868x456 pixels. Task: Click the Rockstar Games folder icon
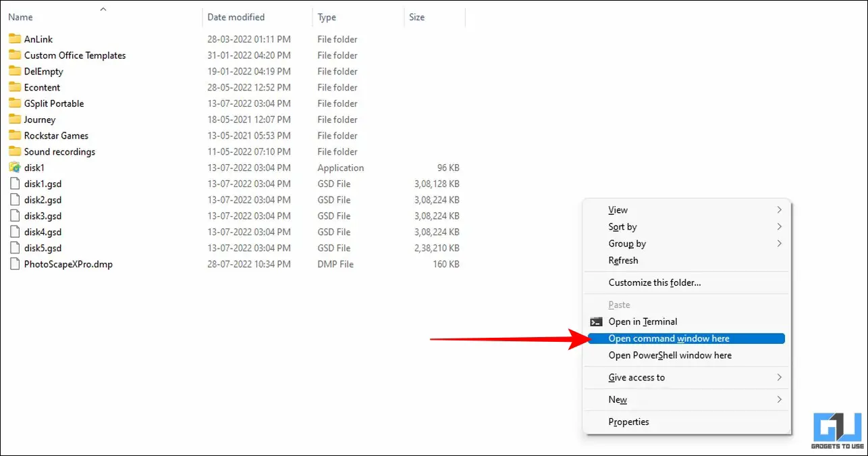pyautogui.click(x=15, y=135)
